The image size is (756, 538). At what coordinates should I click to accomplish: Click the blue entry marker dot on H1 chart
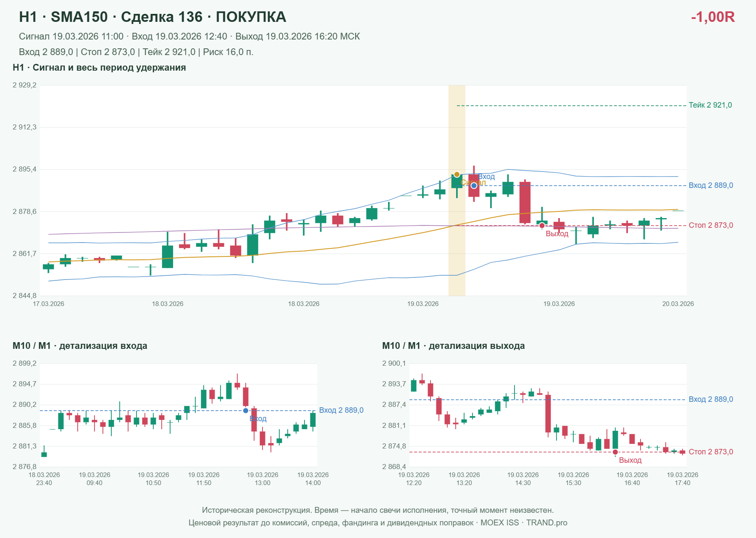[x=474, y=185]
